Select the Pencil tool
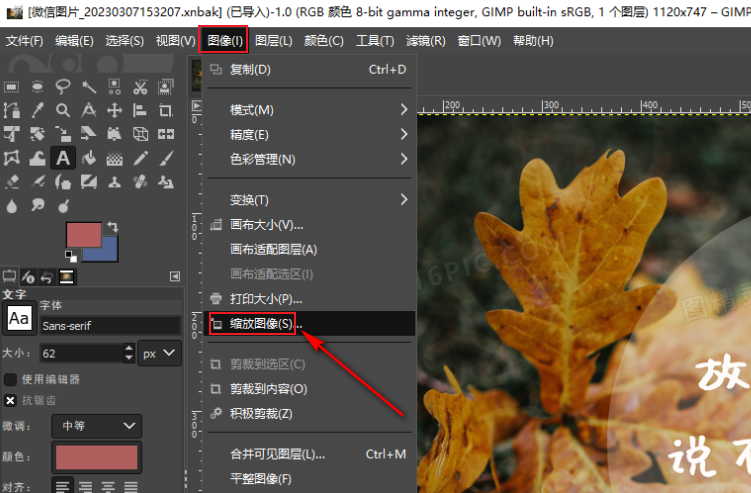This screenshot has height=493, width=751. coord(140,158)
